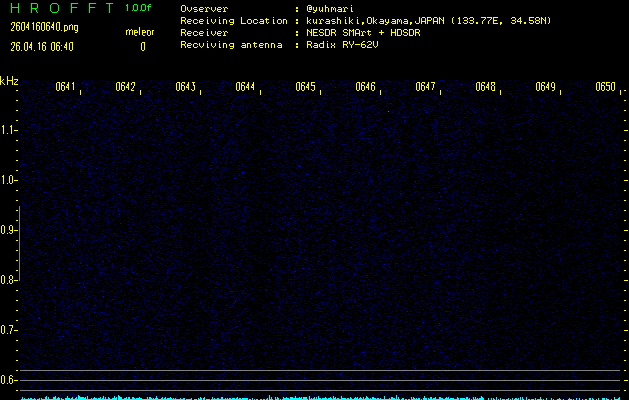The height and width of the screenshot is (400, 629).
Task: Select the 0643 time tick label
Action: point(185,87)
